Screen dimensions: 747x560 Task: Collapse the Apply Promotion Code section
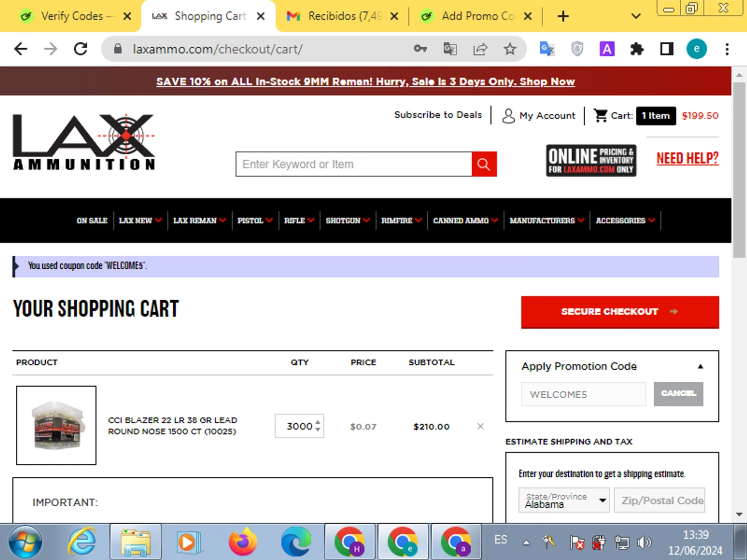click(x=700, y=366)
